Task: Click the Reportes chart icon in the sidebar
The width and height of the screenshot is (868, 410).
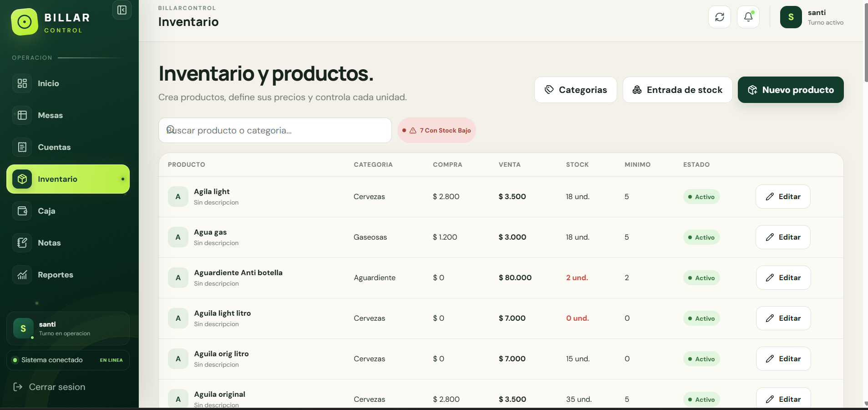Action: pyautogui.click(x=22, y=275)
